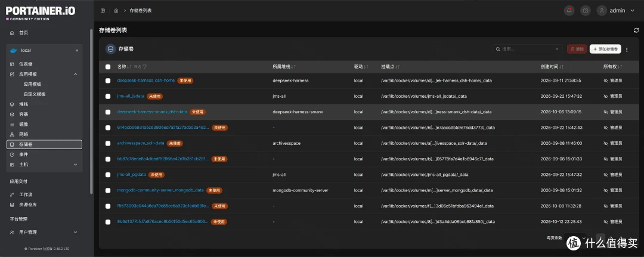Tick the select-all checkbox in header
Screen dimensions: 644x257
click(108, 67)
